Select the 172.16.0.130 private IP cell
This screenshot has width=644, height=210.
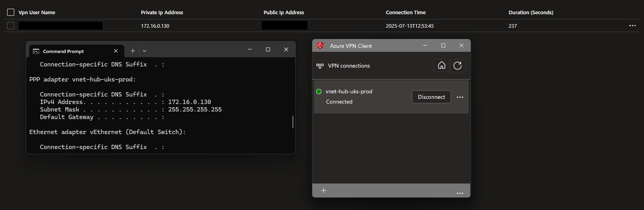pos(155,26)
